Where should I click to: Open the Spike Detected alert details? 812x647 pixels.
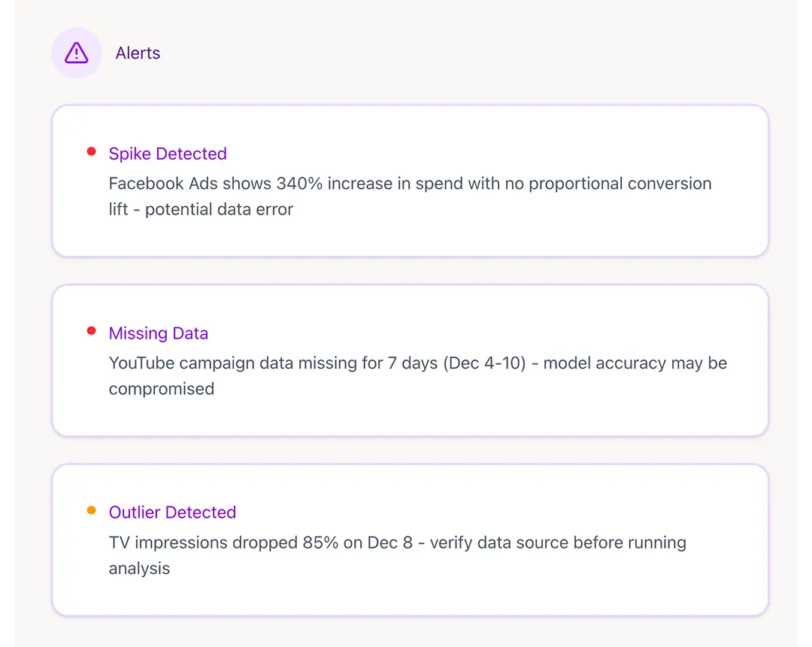(168, 153)
